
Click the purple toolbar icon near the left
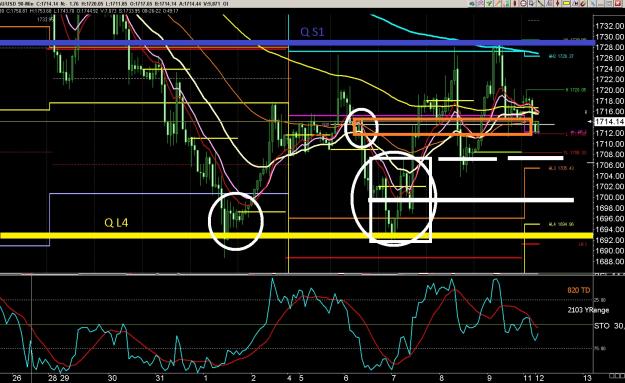[x=481, y=3]
